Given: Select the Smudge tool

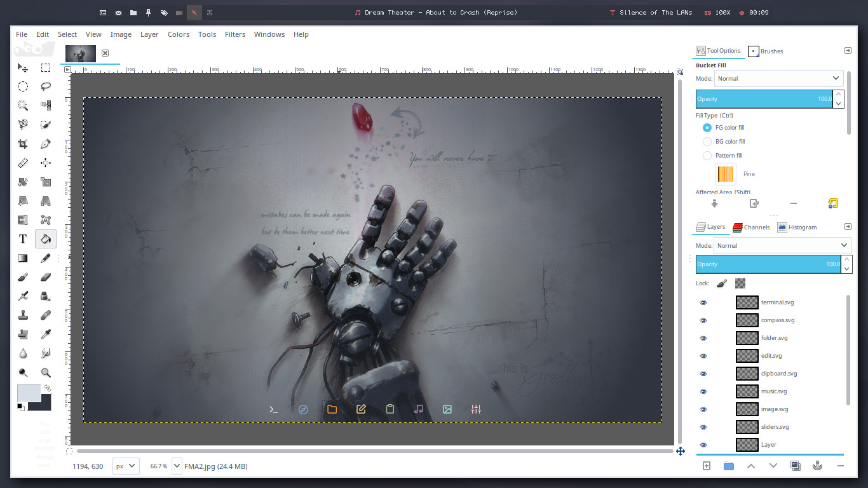Looking at the screenshot, I should point(46,353).
